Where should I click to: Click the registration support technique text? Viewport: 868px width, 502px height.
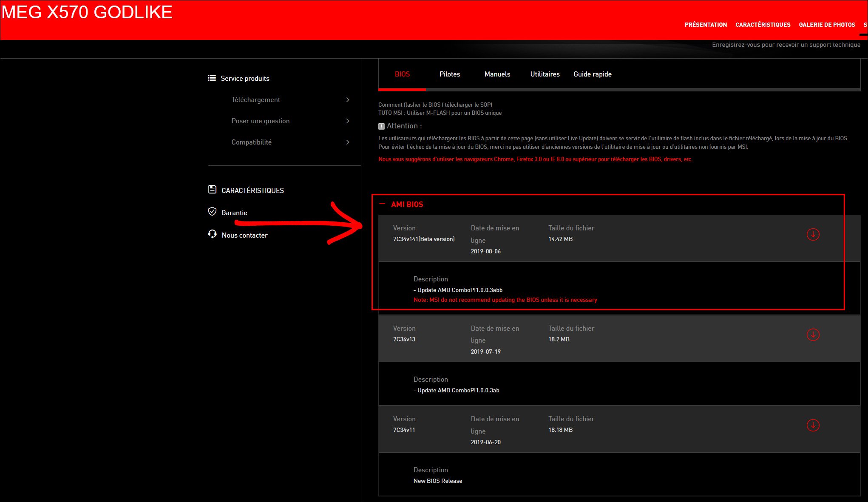click(x=786, y=45)
